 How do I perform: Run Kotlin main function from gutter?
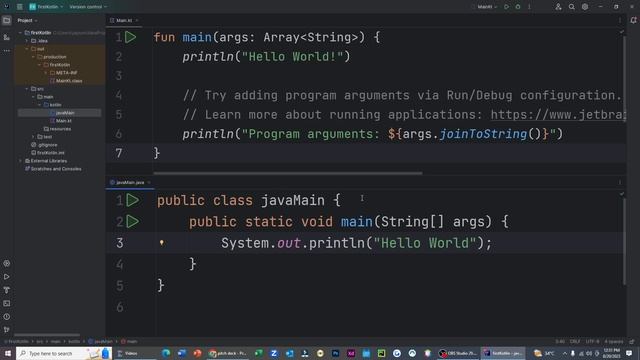pyautogui.click(x=131, y=37)
